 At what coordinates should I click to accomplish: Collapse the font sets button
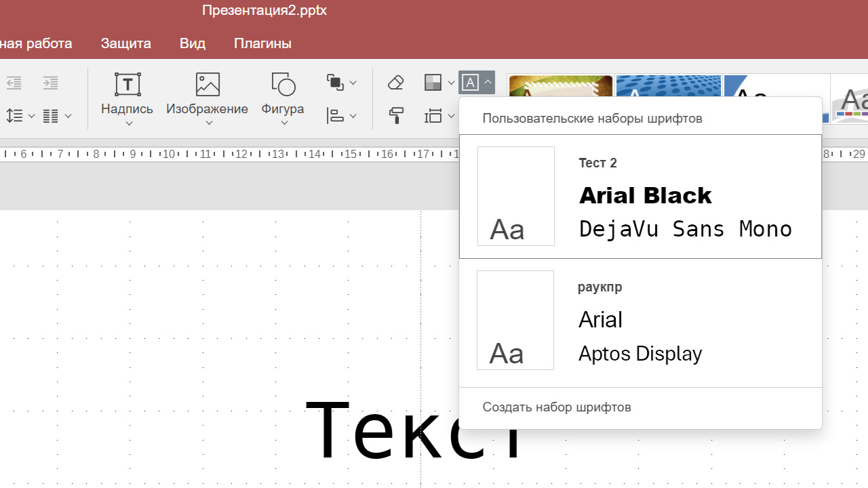[476, 83]
